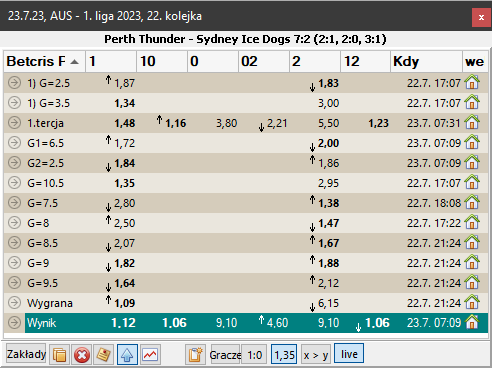492x368 pixels.
Task: Click the house icon in Wynik row
Action: pyautogui.click(x=472, y=322)
